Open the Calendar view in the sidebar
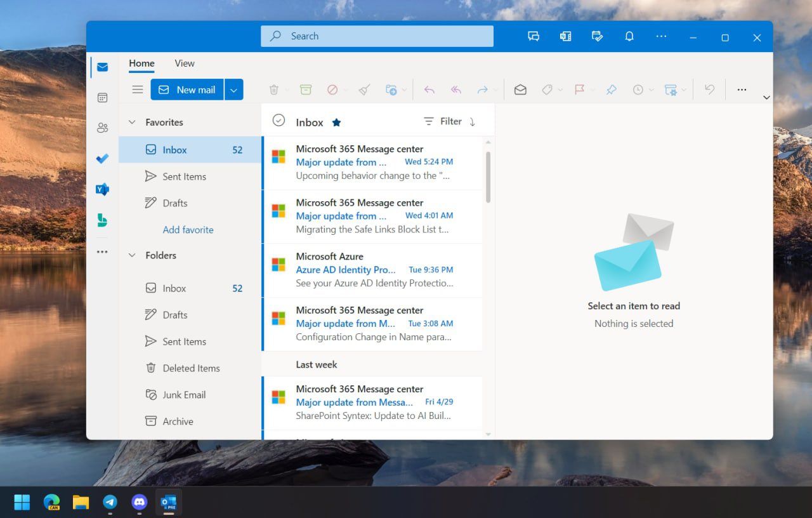Screen dimensions: 812x518 click(x=102, y=97)
